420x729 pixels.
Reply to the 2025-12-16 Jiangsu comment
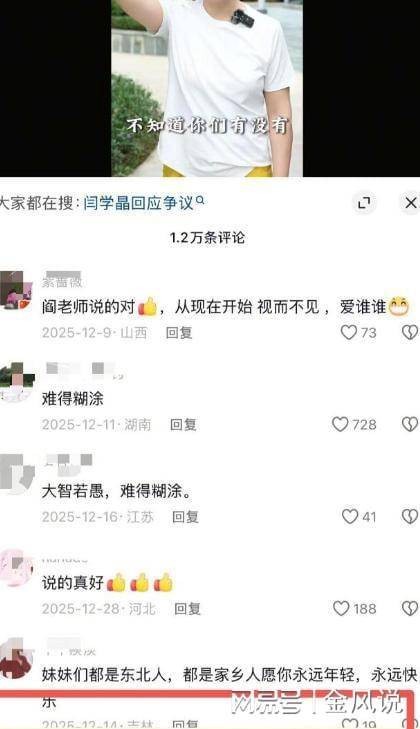[186, 517]
